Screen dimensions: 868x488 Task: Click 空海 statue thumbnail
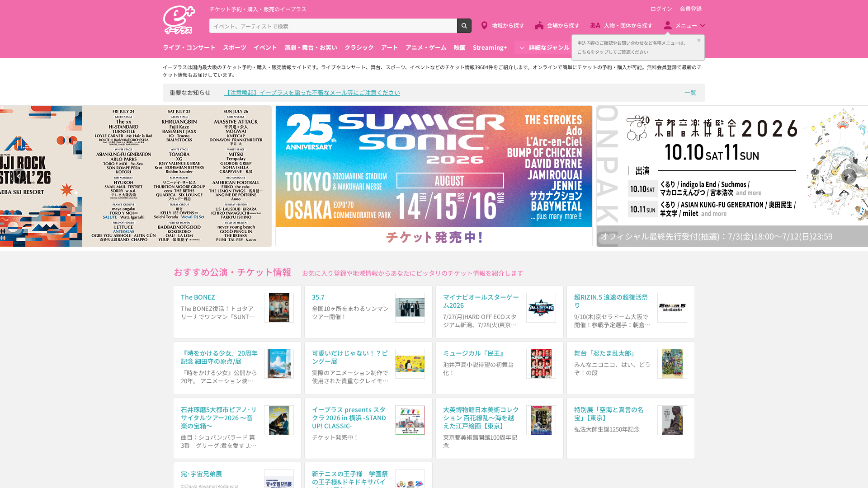pyautogui.click(x=672, y=420)
